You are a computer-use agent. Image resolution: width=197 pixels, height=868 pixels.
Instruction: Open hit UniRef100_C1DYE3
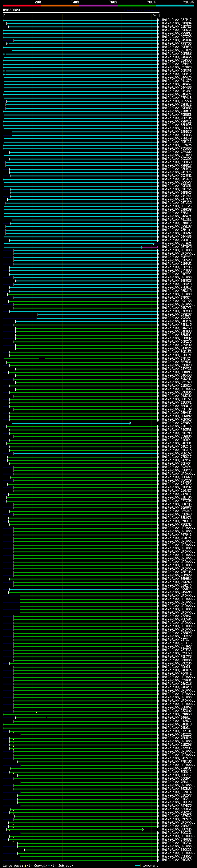(x=176, y=26)
